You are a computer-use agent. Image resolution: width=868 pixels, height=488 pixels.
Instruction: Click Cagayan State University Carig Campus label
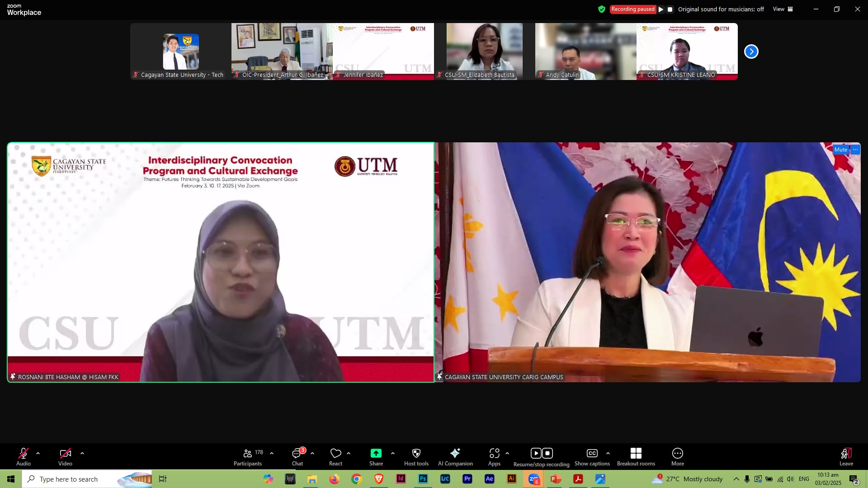tap(504, 377)
